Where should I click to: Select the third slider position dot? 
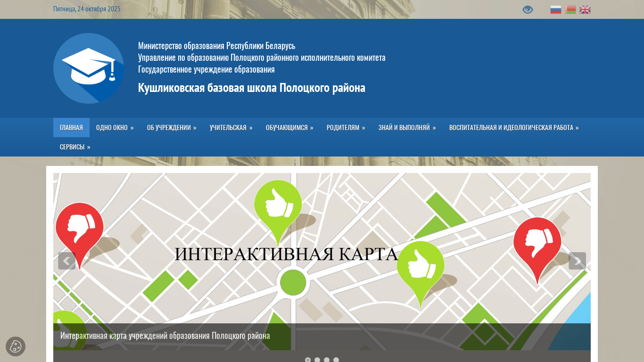click(327, 360)
